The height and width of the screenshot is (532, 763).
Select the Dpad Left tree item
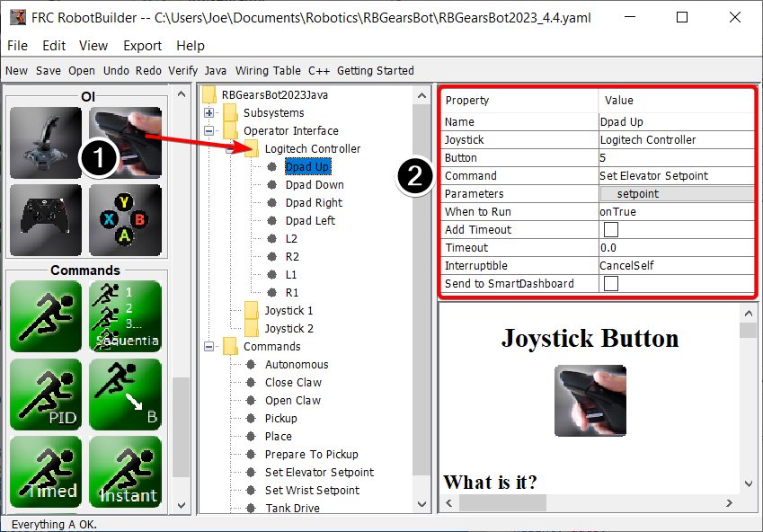click(x=310, y=221)
